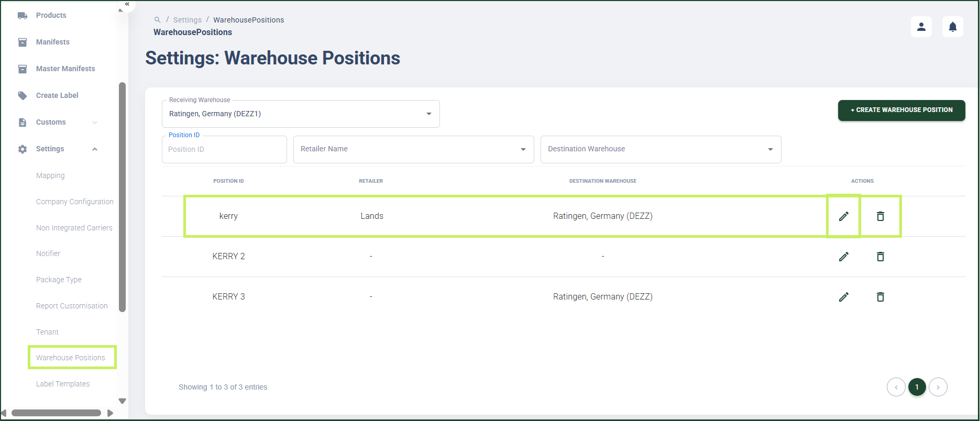Click Create Warehouse Position button
The height and width of the screenshot is (421, 980).
click(x=901, y=110)
